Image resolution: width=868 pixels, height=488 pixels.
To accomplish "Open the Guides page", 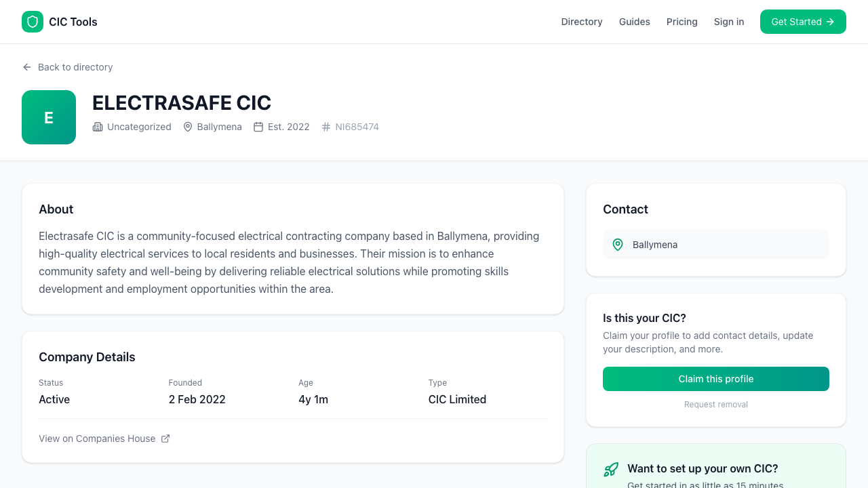I will click(634, 22).
